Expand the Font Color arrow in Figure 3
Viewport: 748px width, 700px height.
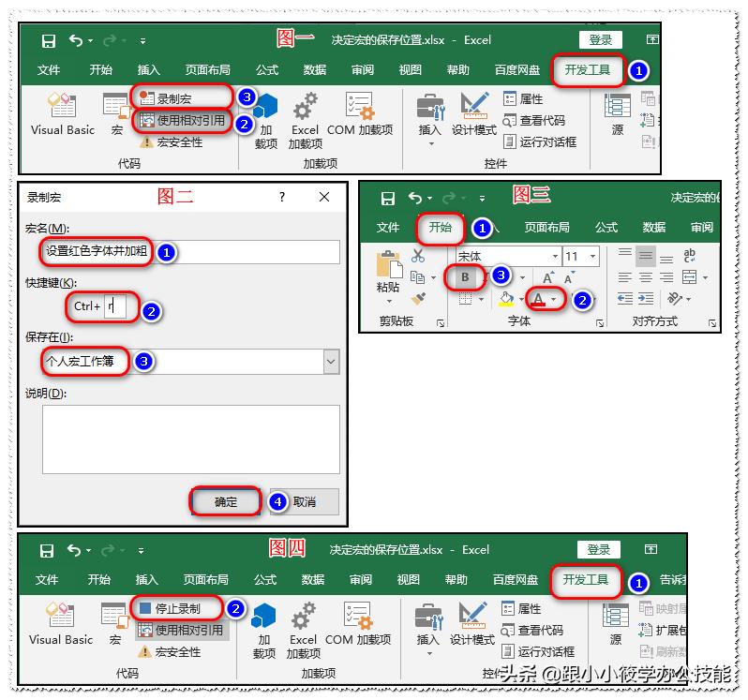click(x=554, y=300)
